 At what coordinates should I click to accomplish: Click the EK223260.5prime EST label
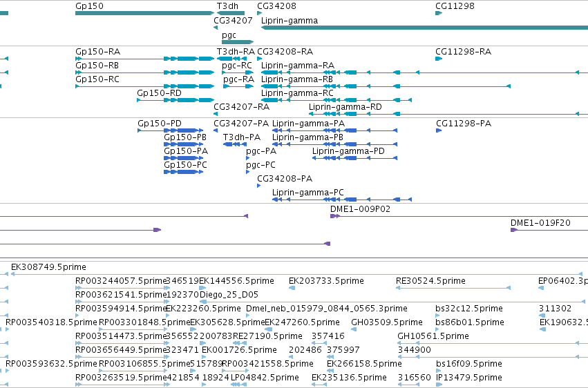click(203, 309)
